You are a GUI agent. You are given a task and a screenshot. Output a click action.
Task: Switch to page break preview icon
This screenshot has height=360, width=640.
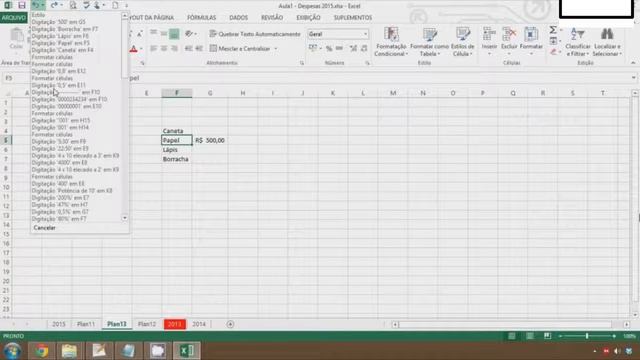pyautogui.click(x=547, y=336)
